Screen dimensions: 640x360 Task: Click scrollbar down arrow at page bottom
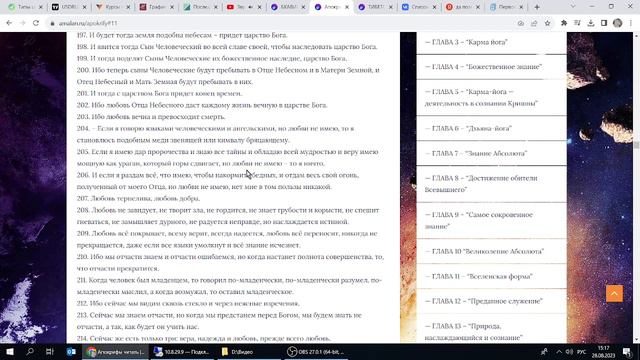click(636, 339)
